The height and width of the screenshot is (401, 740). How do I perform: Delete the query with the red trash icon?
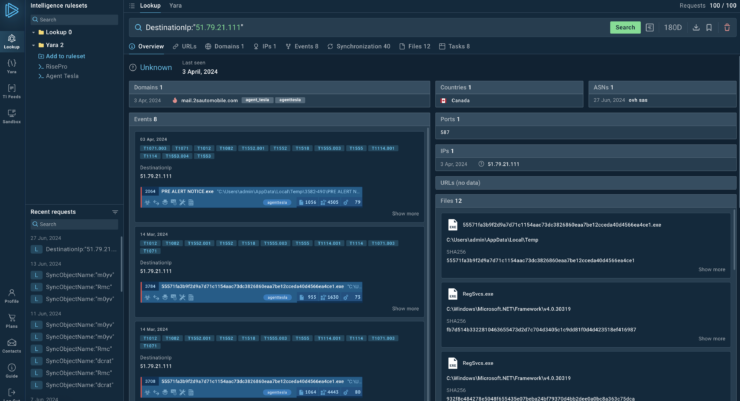click(726, 27)
